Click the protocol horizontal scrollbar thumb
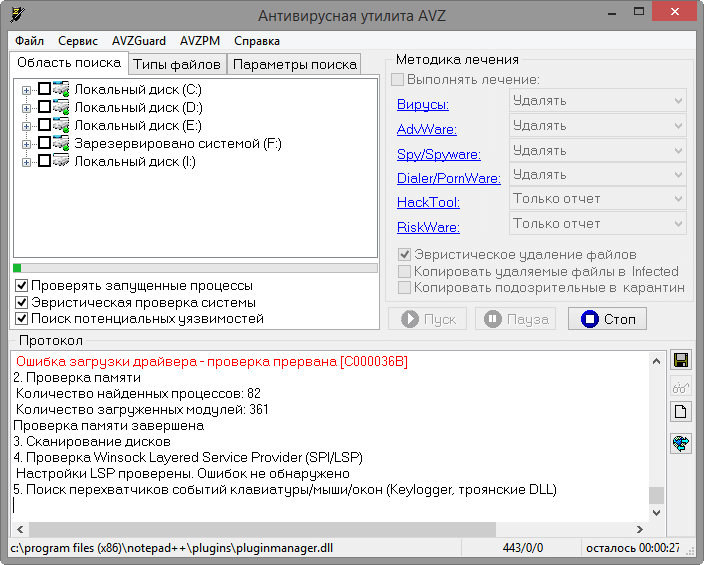The height and width of the screenshot is (565, 704). 262,529
